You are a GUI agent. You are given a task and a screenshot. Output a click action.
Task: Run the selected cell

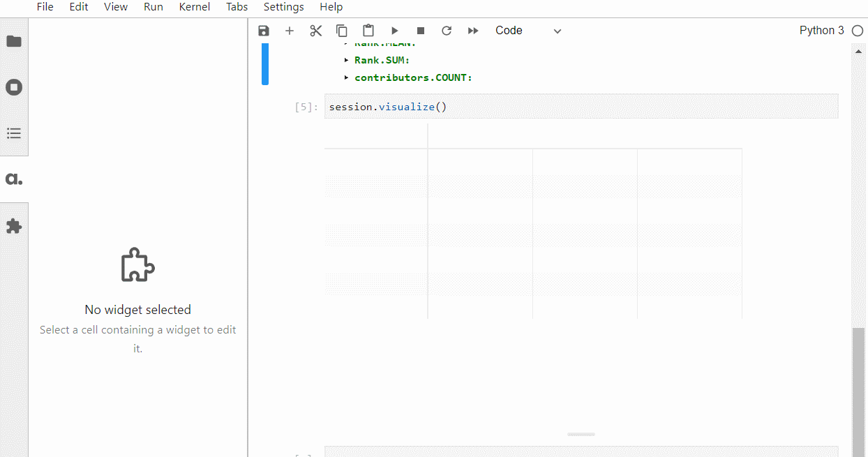pos(394,31)
